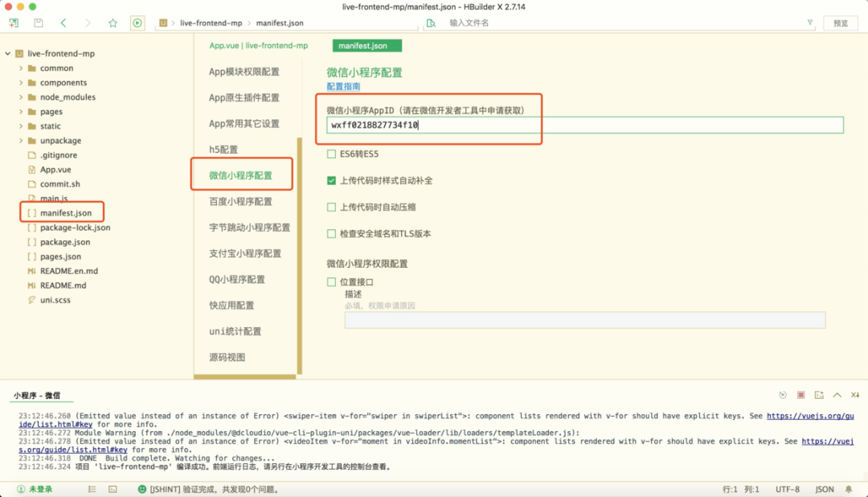Open manifest.json in the file tree

coord(66,213)
